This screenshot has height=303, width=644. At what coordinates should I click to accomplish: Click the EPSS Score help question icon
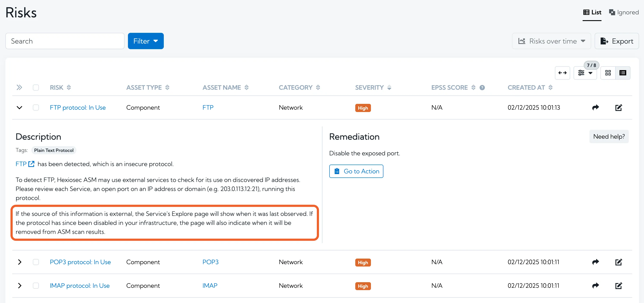pyautogui.click(x=482, y=88)
